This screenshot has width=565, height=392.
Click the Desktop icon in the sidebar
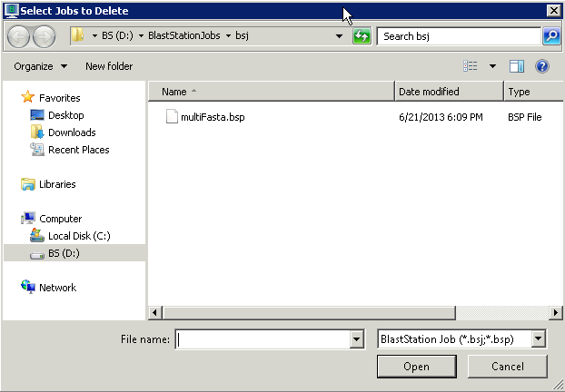[x=37, y=115]
